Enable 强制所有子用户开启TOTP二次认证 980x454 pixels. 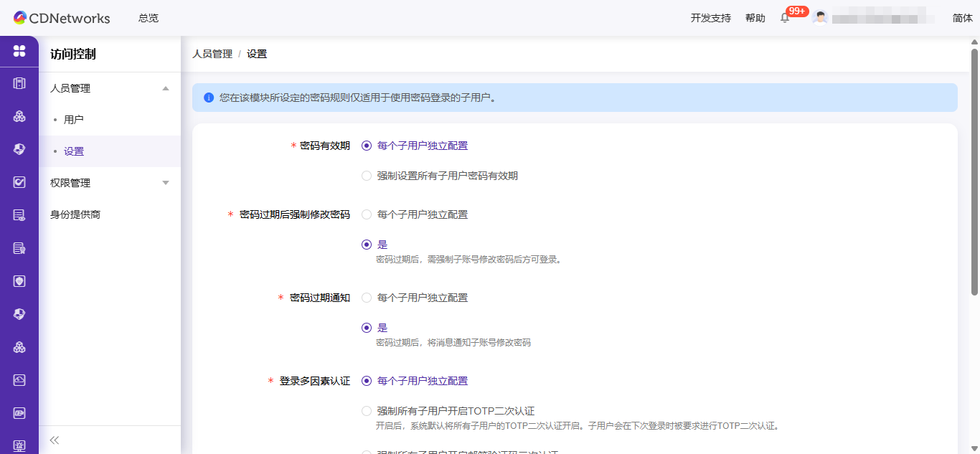(x=367, y=411)
